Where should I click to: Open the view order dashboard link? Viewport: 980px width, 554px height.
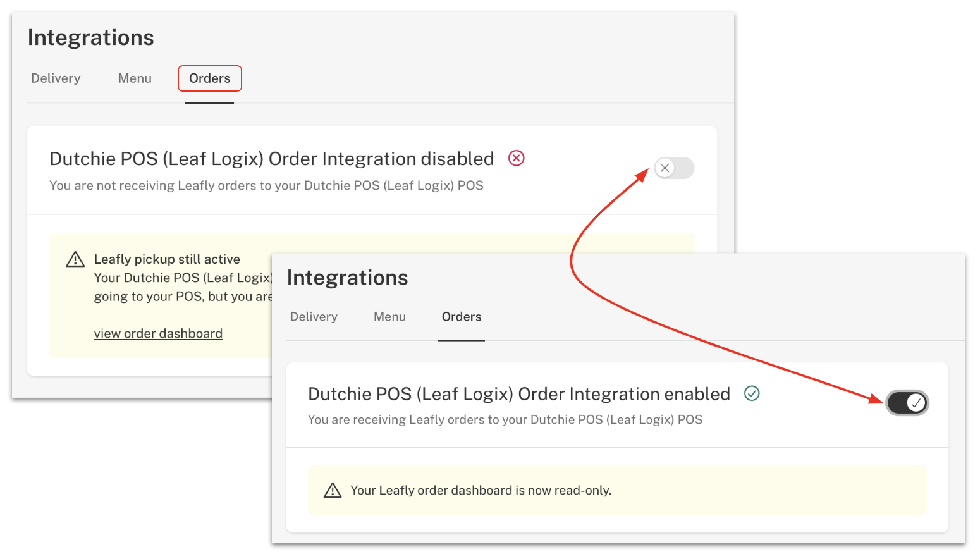coord(158,334)
